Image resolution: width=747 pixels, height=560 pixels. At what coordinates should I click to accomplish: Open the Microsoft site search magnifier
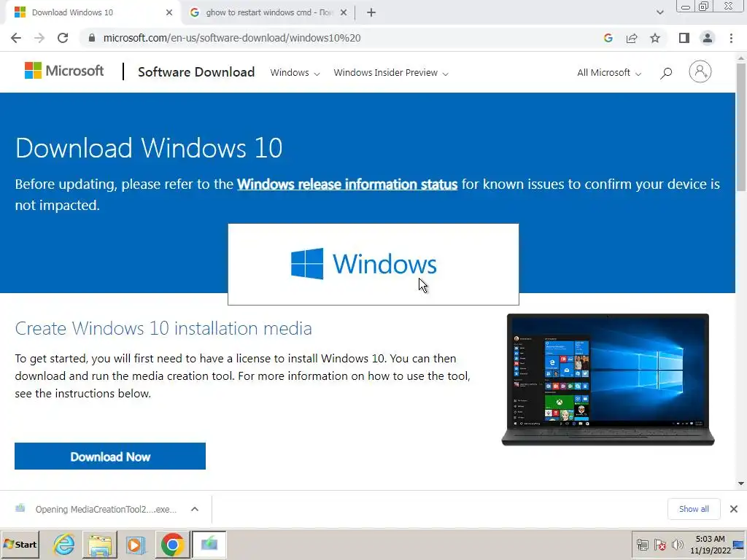666,73
